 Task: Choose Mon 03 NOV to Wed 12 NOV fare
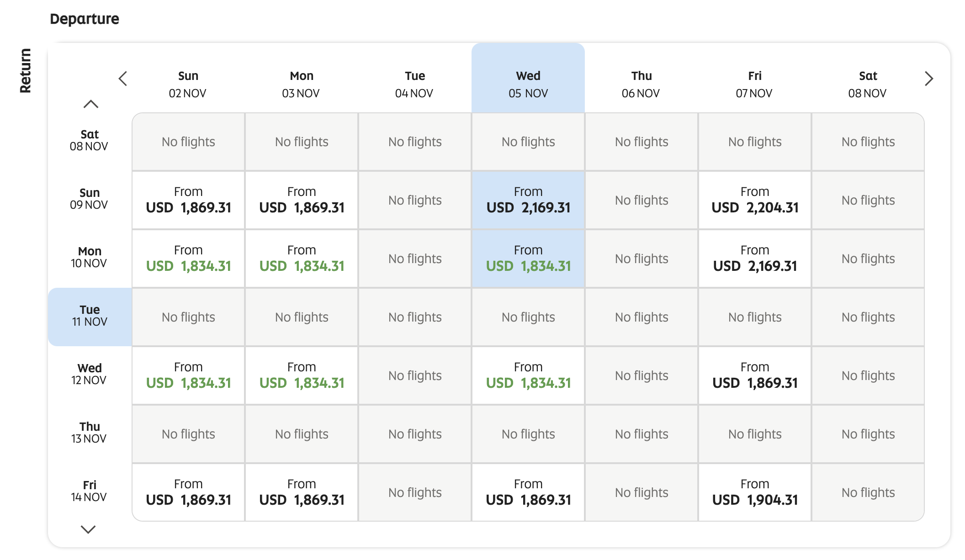pos(302,375)
